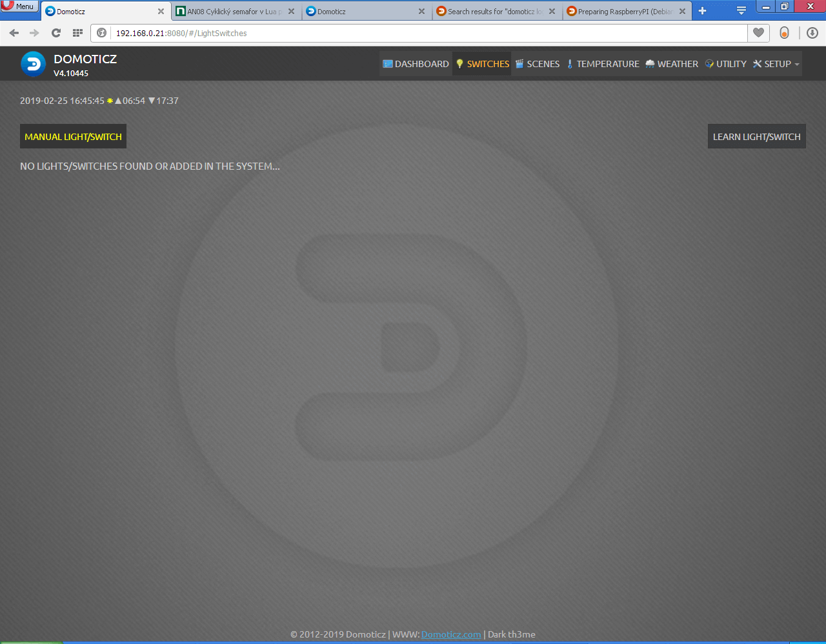Open the tab menu stacked-lines icon
Viewport: 826px width, 644px height.
tap(741, 11)
